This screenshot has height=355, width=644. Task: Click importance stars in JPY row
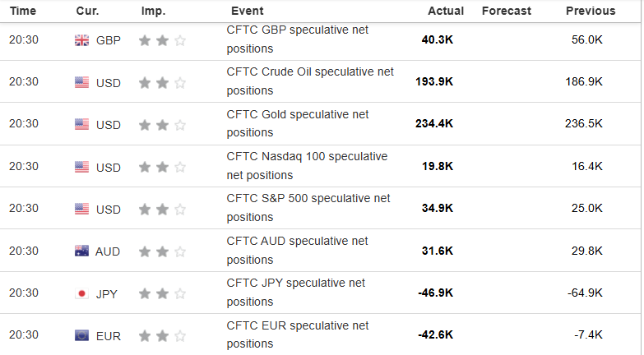point(162,293)
